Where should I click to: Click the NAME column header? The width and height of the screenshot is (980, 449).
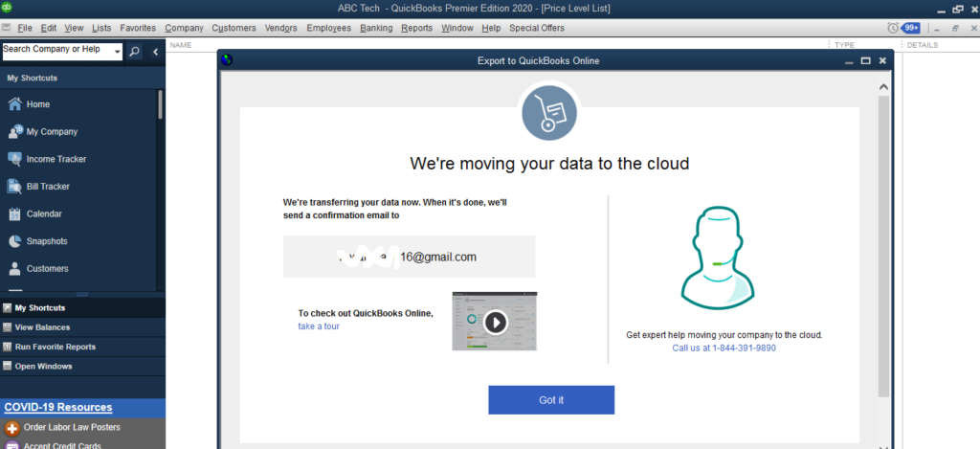pos(181,45)
